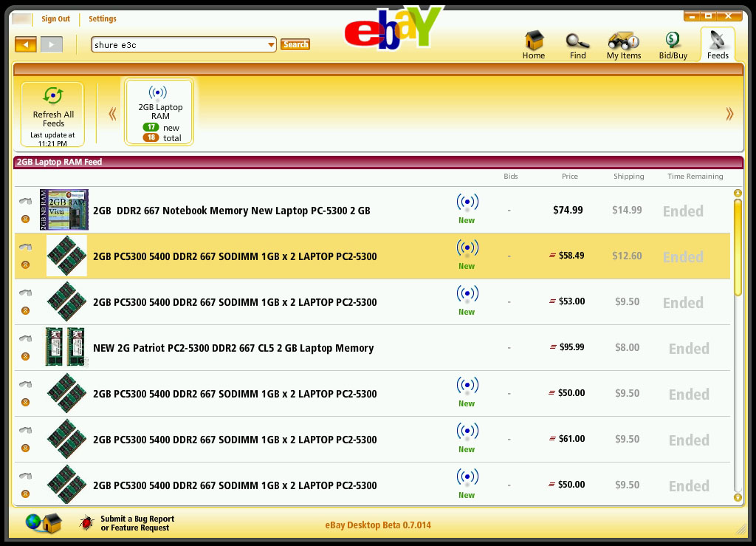Remove the highlighted $58.49 SODIMM listing
756x546 pixels.
[x=26, y=265]
